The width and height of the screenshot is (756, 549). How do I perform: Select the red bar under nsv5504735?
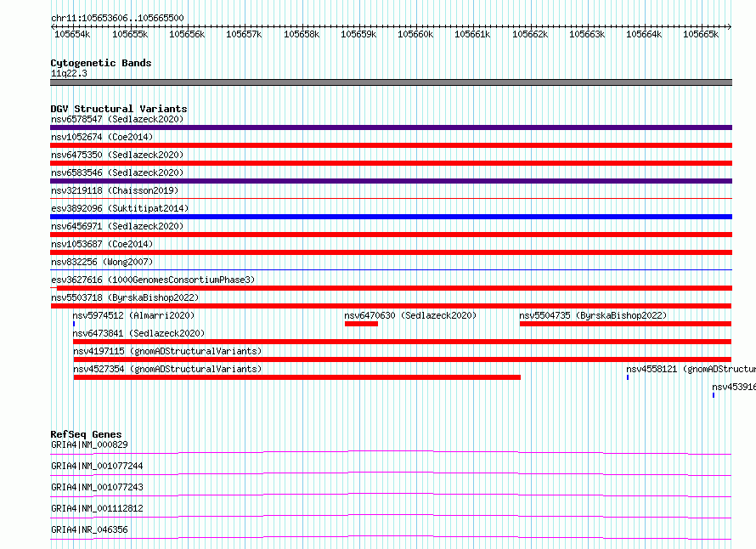point(625,324)
